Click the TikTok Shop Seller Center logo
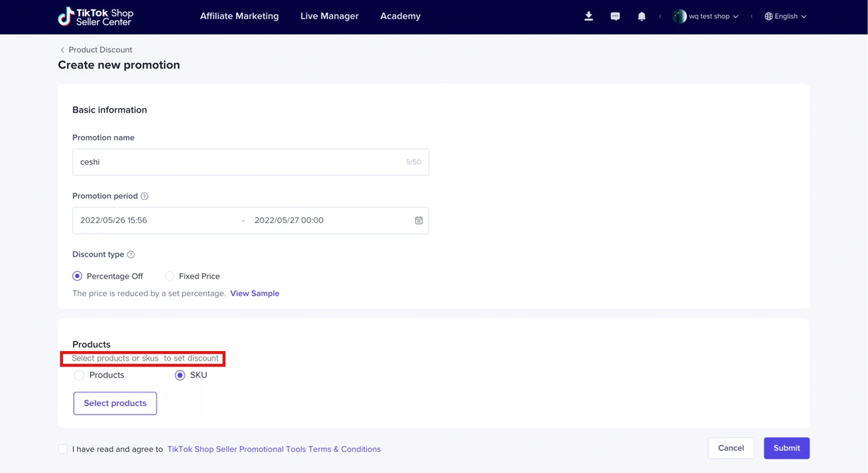The height and width of the screenshot is (473, 868). pos(96,17)
